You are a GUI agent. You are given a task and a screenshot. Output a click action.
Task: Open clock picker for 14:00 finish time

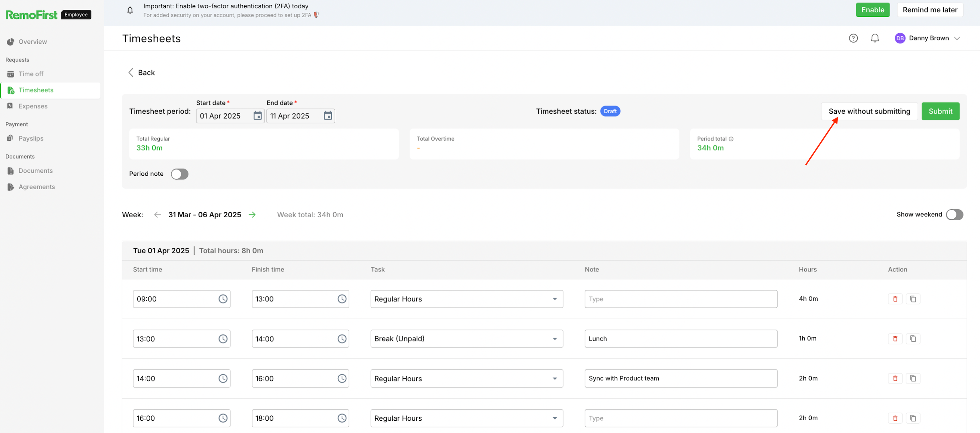tap(342, 339)
